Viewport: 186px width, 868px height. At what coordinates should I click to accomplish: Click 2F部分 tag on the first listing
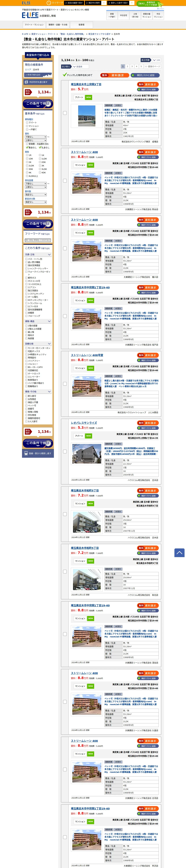pos(118,105)
